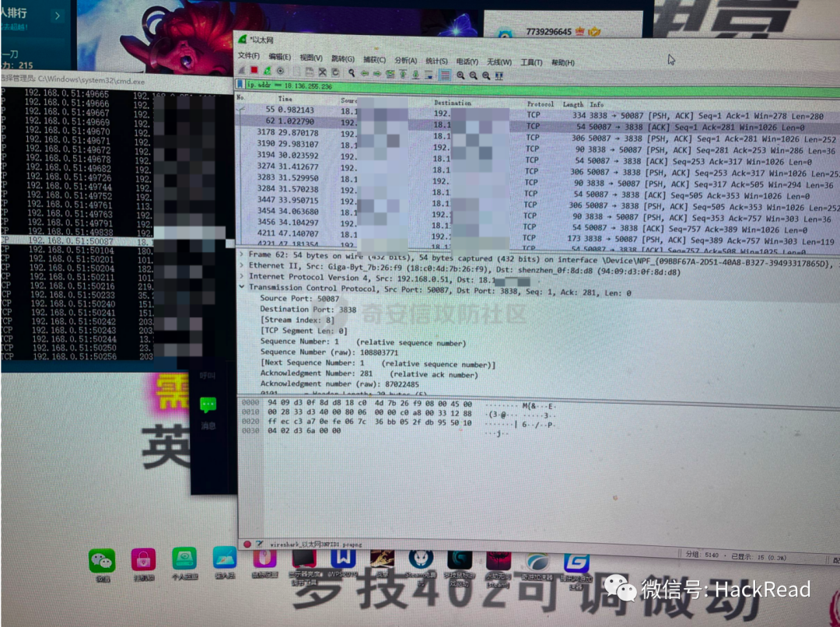Jump to the first packet icon
The width and height of the screenshot is (840, 627).
tap(403, 74)
